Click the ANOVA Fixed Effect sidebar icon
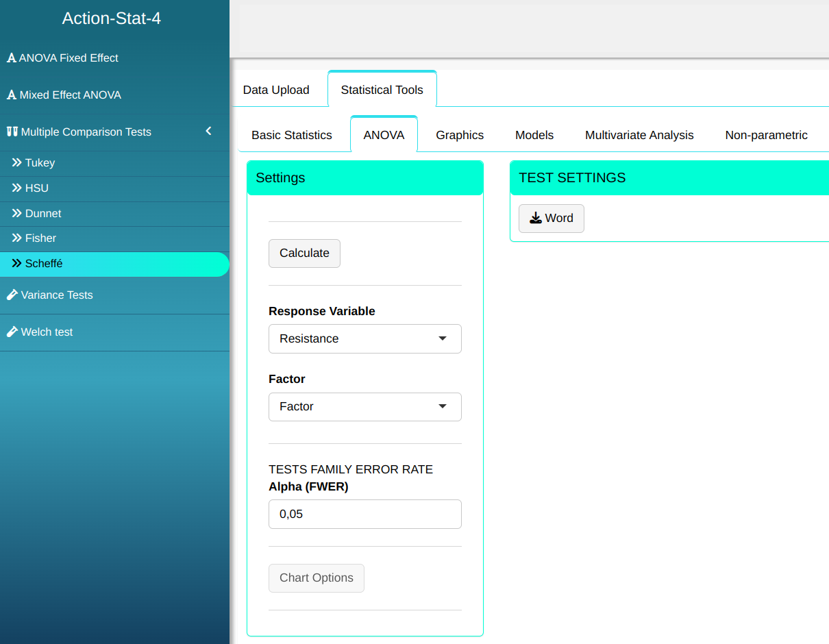Screen dimensions: 829x644 point(12,58)
